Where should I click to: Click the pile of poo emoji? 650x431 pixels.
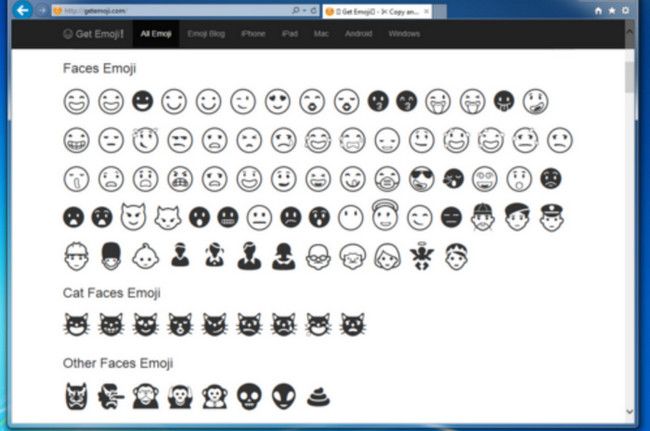click(x=318, y=396)
